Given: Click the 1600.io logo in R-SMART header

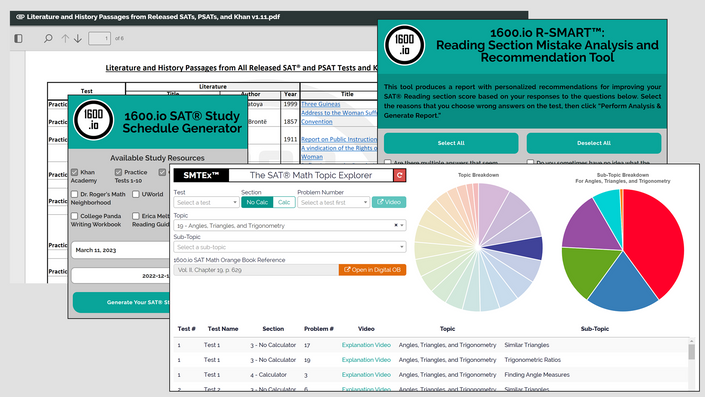Looking at the screenshot, I should point(404,45).
